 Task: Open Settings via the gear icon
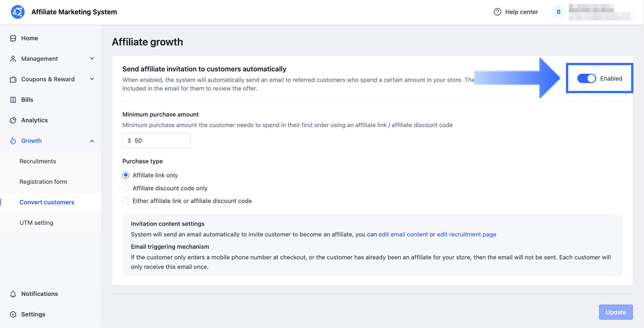13,314
